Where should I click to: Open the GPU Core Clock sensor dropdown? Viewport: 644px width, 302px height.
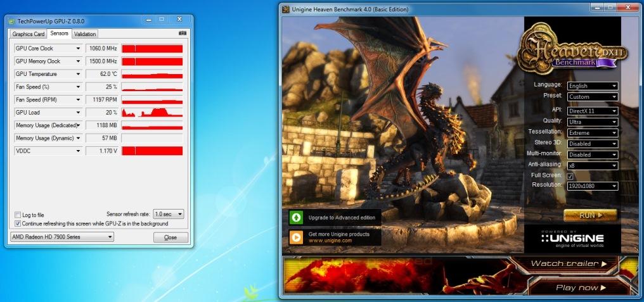click(x=48, y=48)
